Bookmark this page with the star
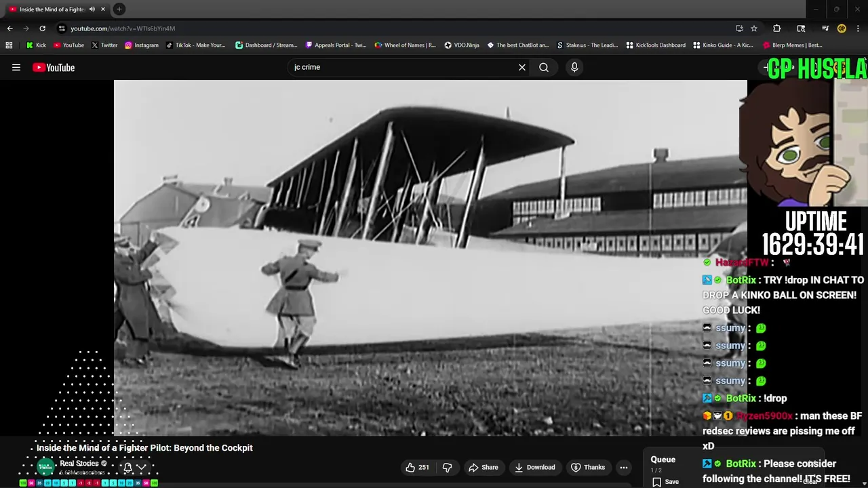This screenshot has height=488, width=868. (754, 28)
